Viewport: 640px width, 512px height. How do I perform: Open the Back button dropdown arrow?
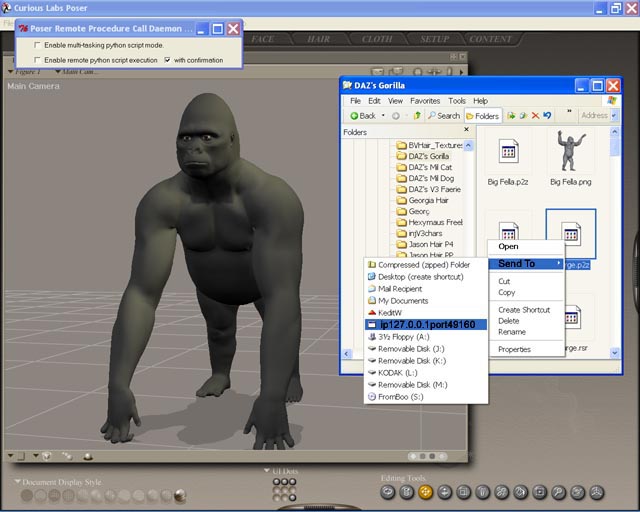[384, 116]
